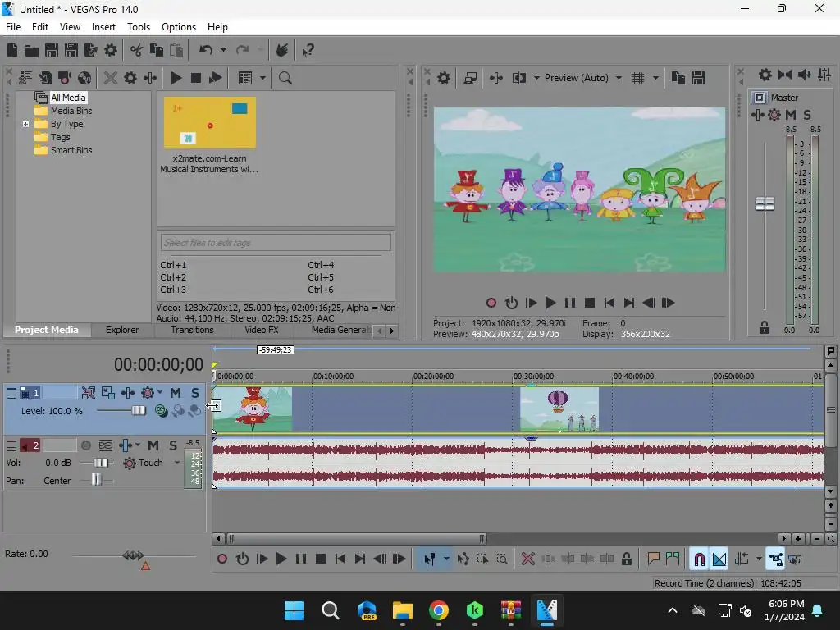Open Split Screen View dropdown arrow
Screen dimensions: 840x630
pos(536,78)
